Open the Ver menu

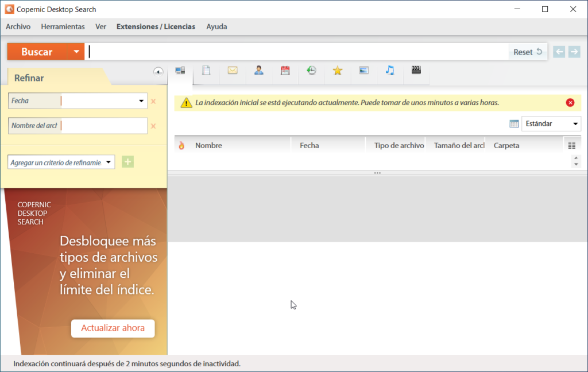click(100, 26)
